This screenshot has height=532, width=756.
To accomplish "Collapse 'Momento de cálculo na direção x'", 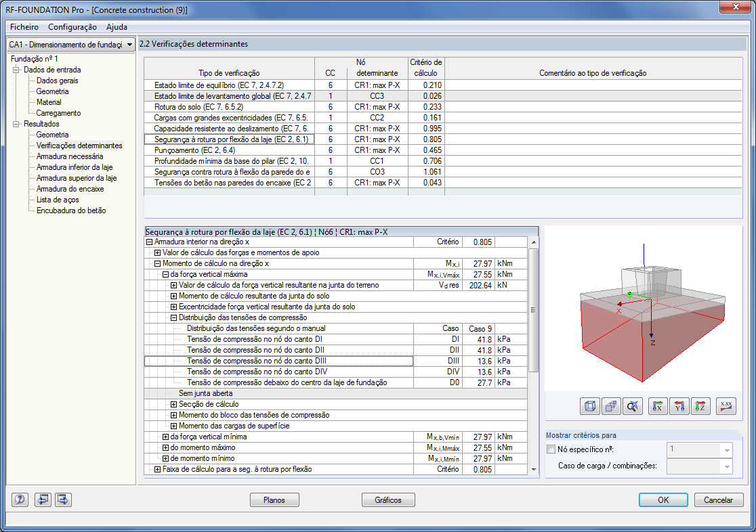I will (x=157, y=263).
